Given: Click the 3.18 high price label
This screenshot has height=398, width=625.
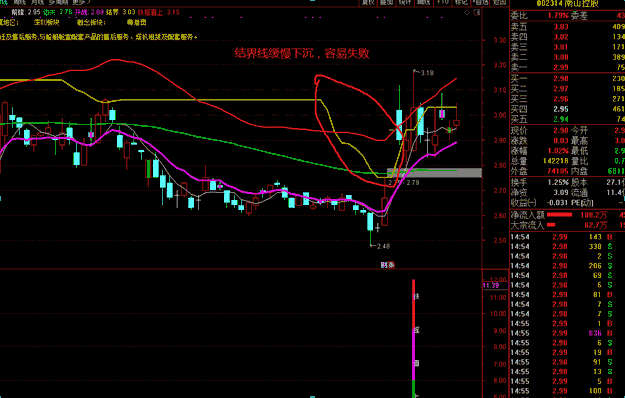Looking at the screenshot, I should point(427,73).
